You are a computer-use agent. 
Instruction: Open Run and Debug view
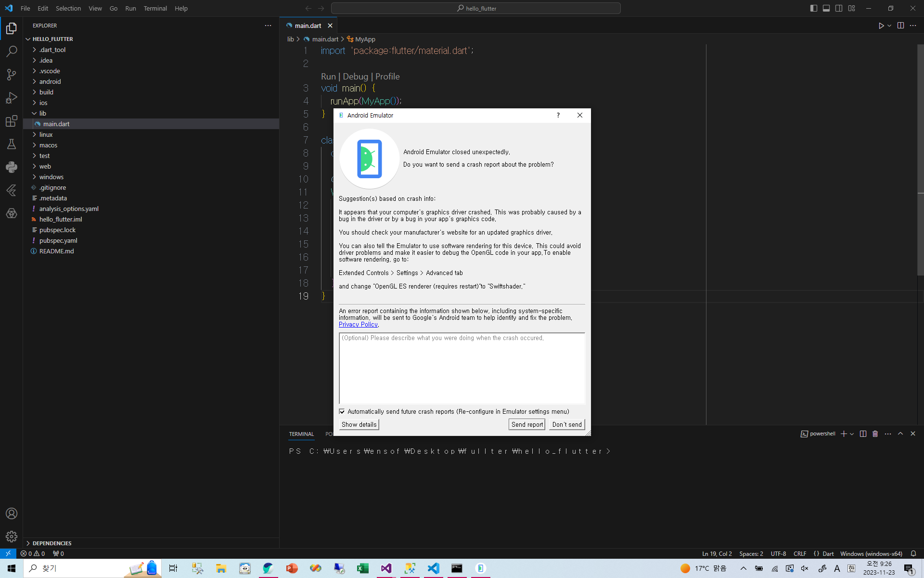click(x=12, y=98)
